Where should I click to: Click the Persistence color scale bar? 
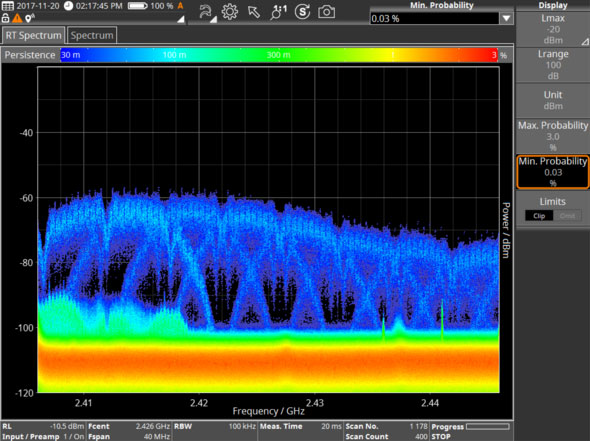tap(279, 55)
